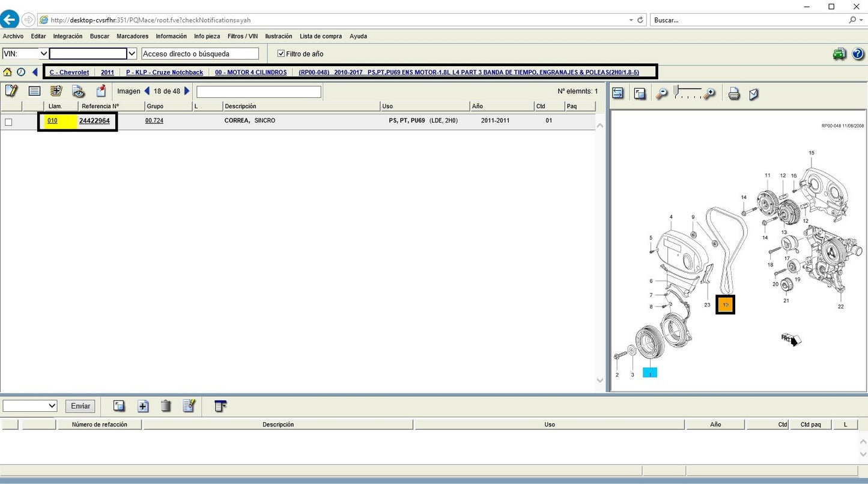Screen dimensions: 868x484
Task: Go to next image with right arrow
Action: (x=187, y=91)
